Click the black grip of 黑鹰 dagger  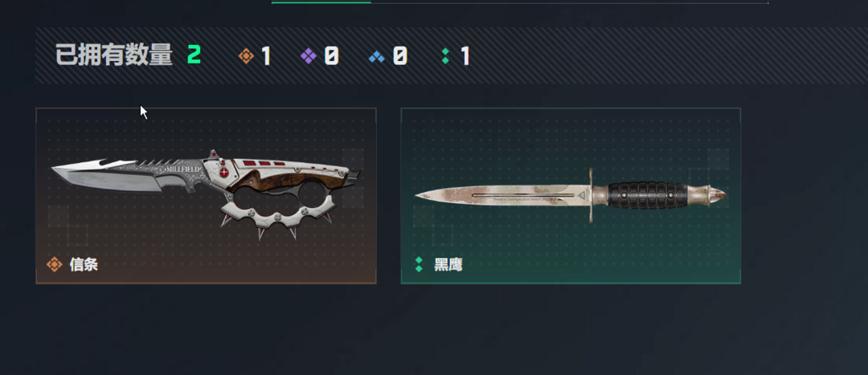pos(647,195)
